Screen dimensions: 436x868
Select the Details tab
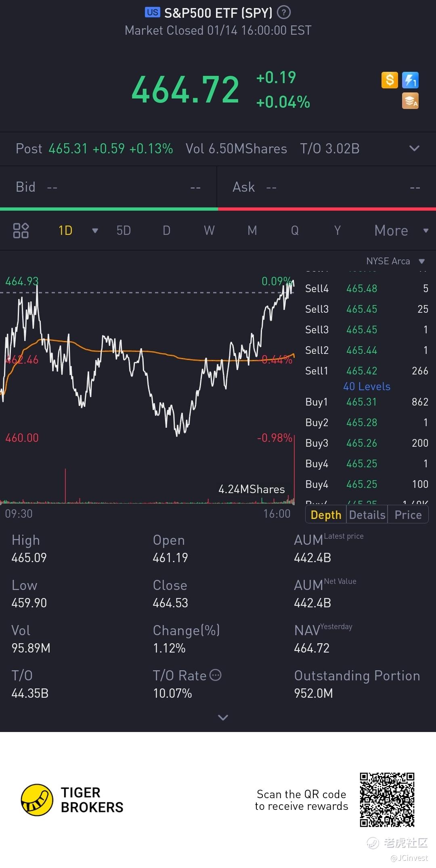[367, 515]
